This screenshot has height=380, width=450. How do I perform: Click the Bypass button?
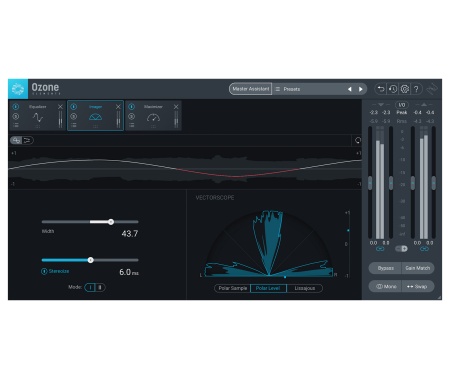click(386, 268)
